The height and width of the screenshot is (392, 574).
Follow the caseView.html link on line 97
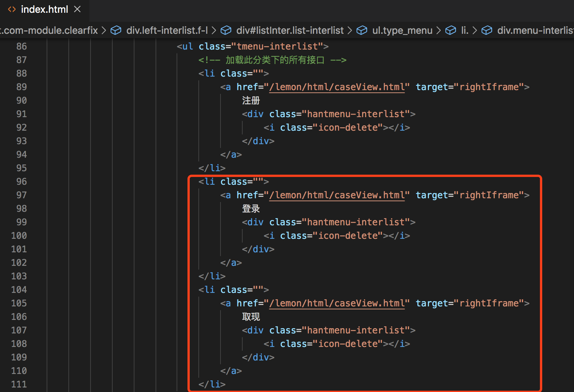(337, 195)
